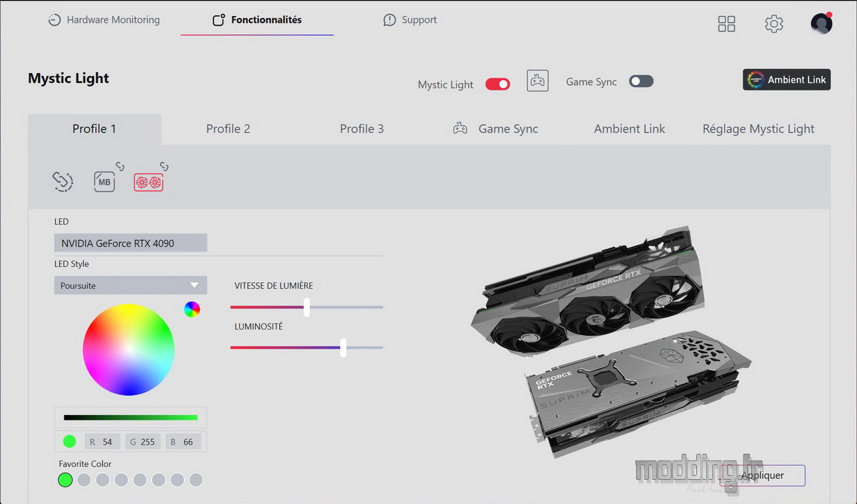Open the Réglage Mystic Light tab

tap(759, 129)
